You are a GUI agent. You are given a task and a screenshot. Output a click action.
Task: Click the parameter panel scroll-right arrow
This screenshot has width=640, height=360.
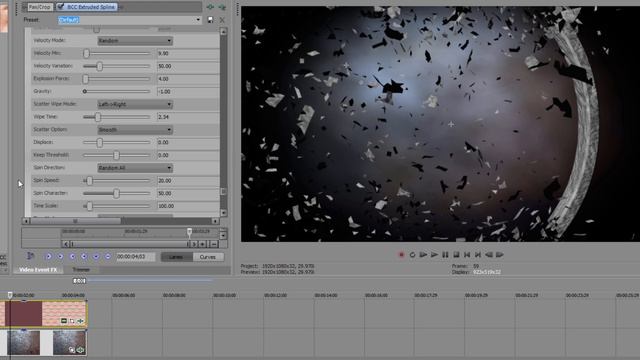pyautogui.click(x=216, y=221)
